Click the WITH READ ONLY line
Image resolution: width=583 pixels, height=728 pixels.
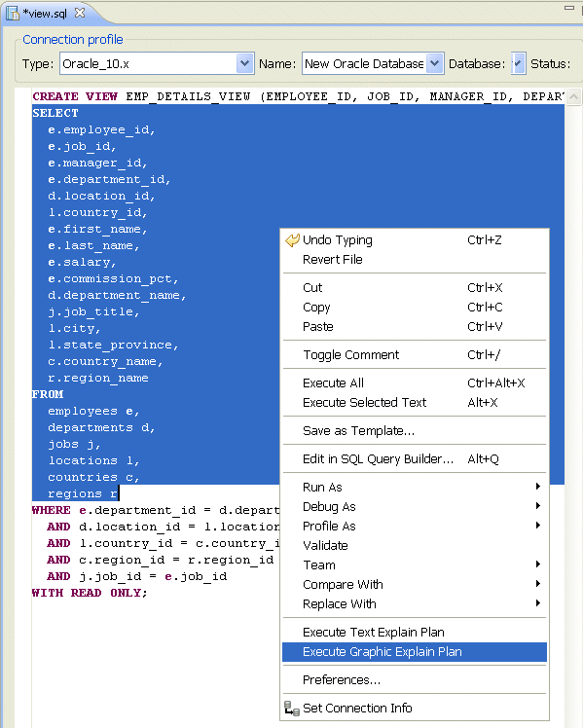point(90,593)
